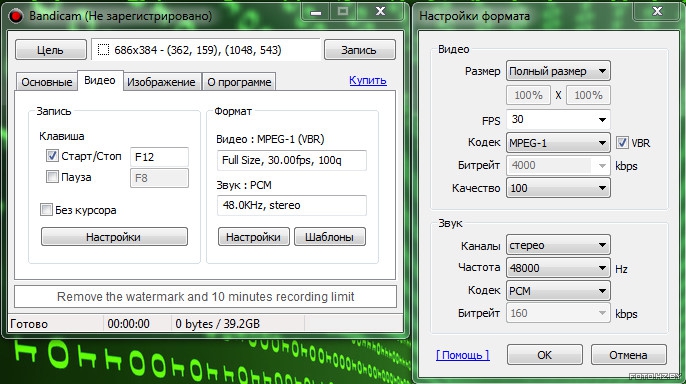Screen dimensions: 686x384
Task: Click the F12 hotkey field
Action: point(159,157)
